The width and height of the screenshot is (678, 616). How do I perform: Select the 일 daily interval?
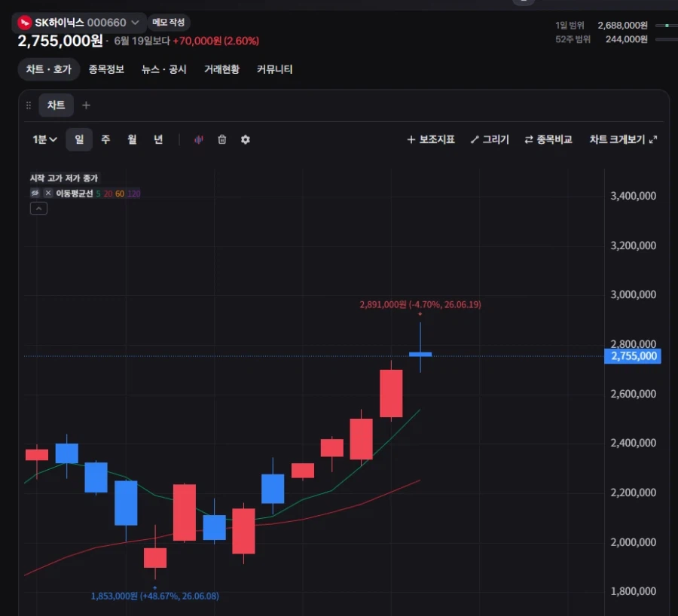[79, 139]
